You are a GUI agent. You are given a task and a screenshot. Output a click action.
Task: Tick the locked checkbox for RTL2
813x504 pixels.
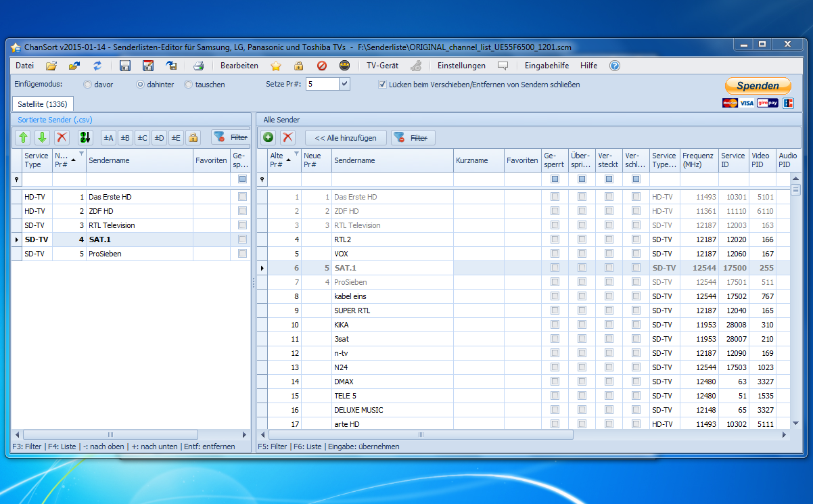(555, 239)
